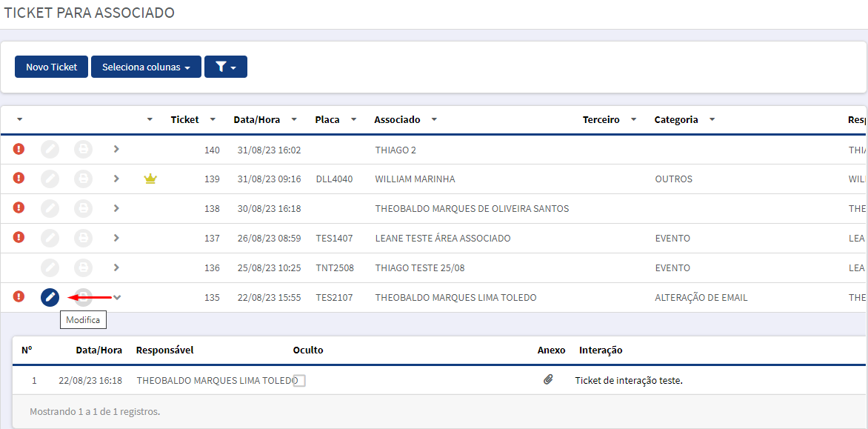Viewport: 868px width, 429px height.
Task: Click the alert icon for ticket 140
Action: [x=19, y=149]
